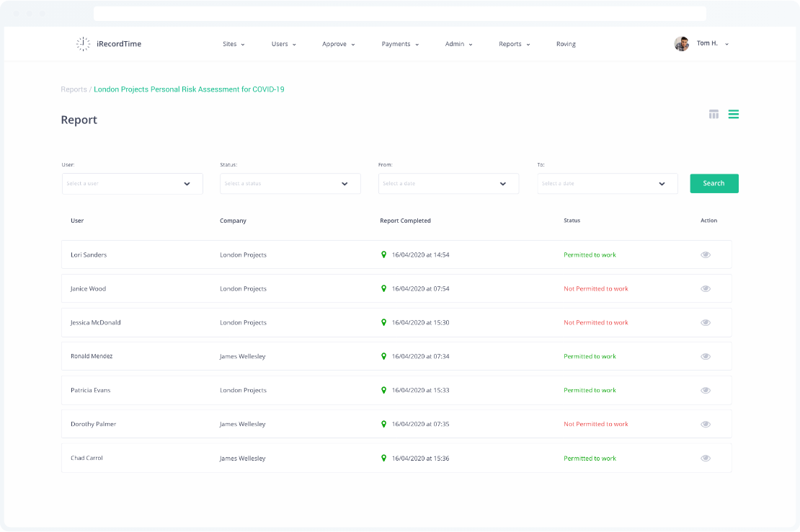View Dorothy Palmer report with eye icon
800x532 pixels.
click(x=706, y=424)
